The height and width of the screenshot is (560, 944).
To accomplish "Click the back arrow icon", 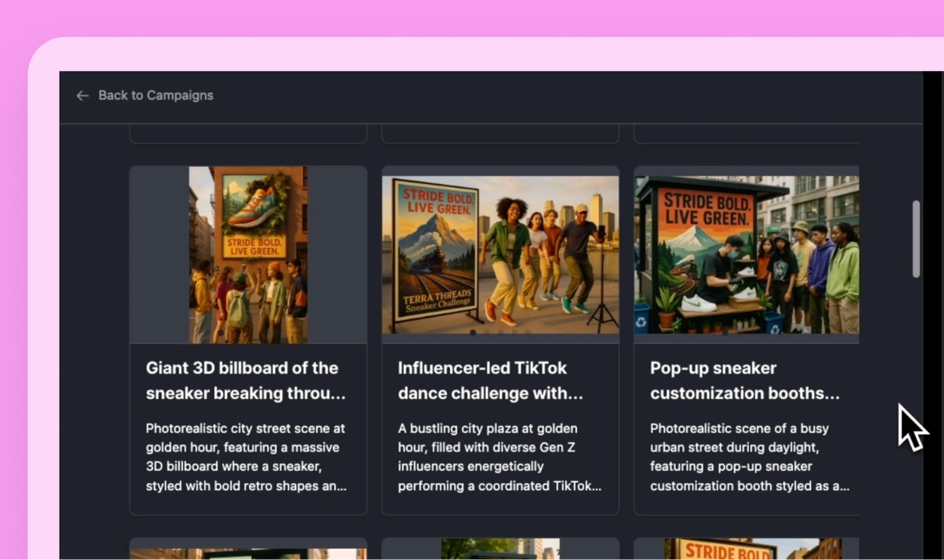I will point(83,96).
